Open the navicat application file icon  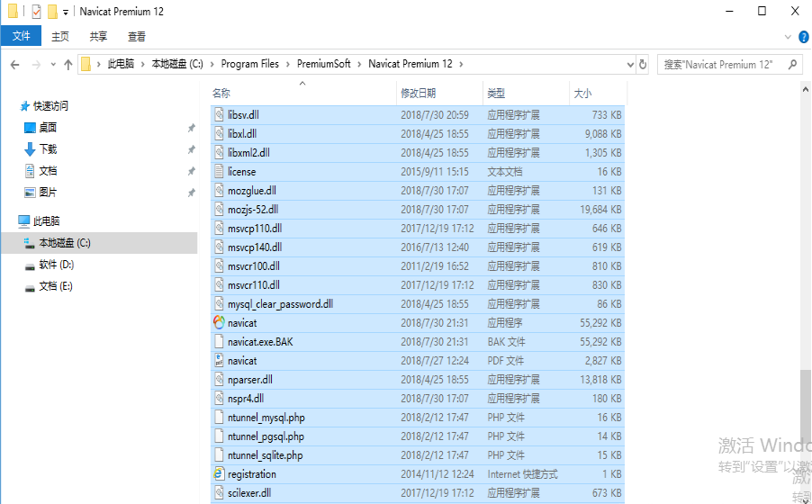pyautogui.click(x=219, y=323)
